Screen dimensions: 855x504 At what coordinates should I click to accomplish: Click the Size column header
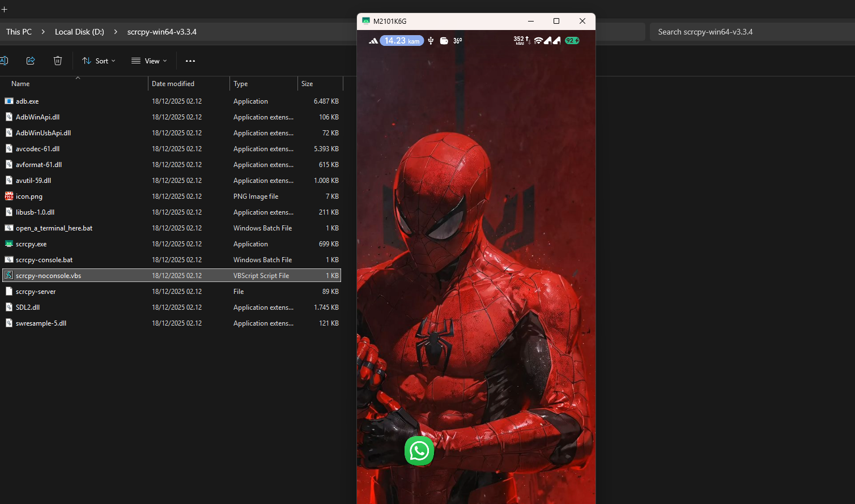pyautogui.click(x=307, y=84)
